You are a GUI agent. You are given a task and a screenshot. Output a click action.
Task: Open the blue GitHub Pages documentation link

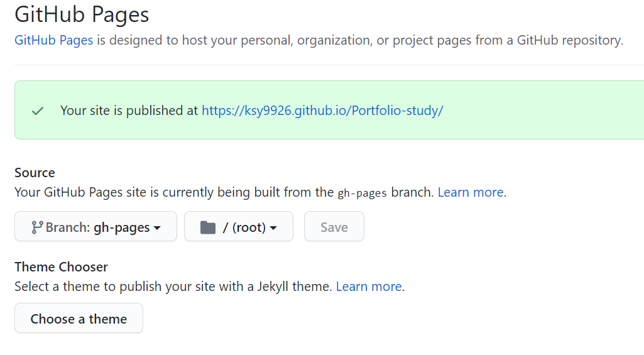54,40
